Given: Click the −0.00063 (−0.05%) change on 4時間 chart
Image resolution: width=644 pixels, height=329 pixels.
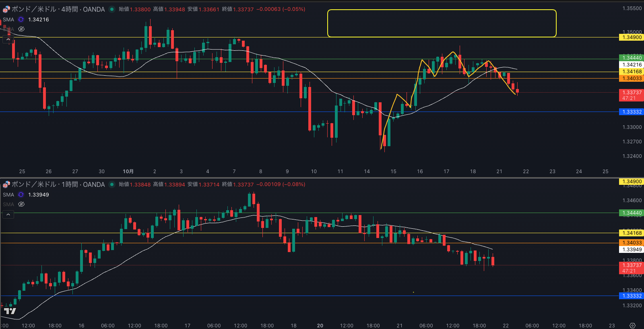Looking at the screenshot, I should pos(281,9).
